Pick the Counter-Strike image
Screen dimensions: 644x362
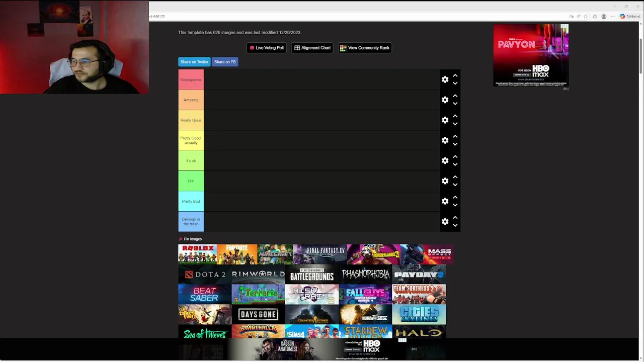coord(312,315)
